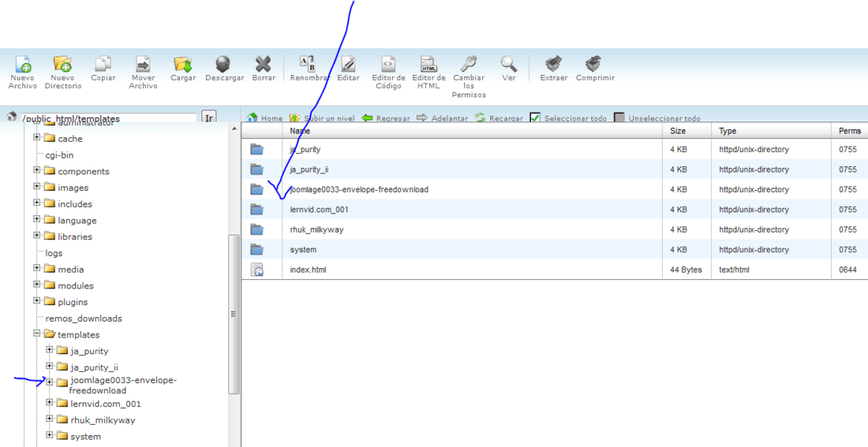Click Subir un nivel link
Screen dimensions: 868x447
click(322, 117)
